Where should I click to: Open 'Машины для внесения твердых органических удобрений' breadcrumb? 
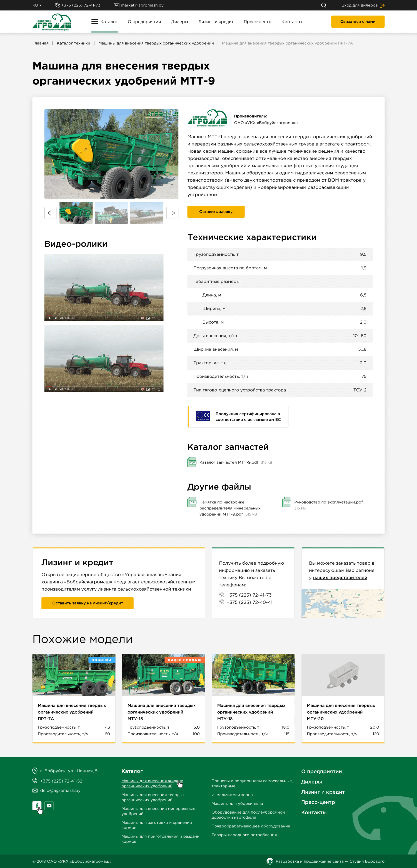pos(156,43)
